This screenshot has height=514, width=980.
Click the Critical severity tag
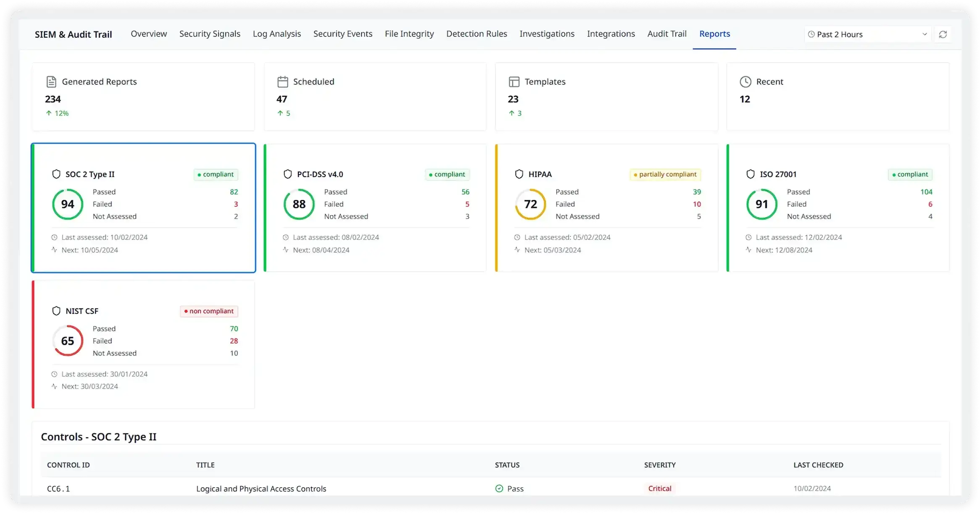[x=659, y=488]
